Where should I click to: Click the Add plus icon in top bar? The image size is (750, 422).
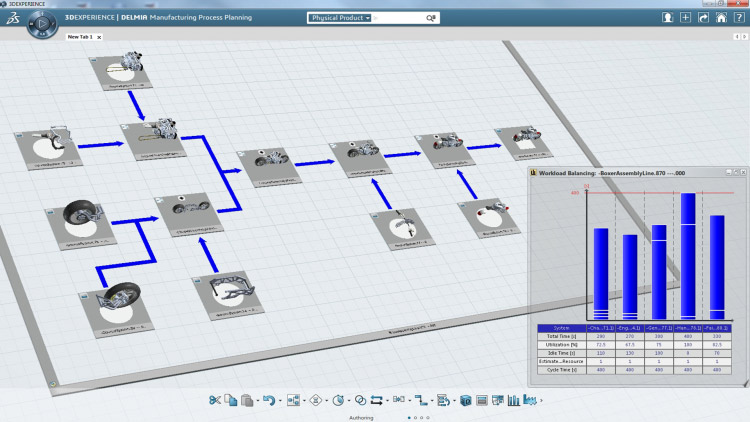pyautogui.click(x=685, y=18)
